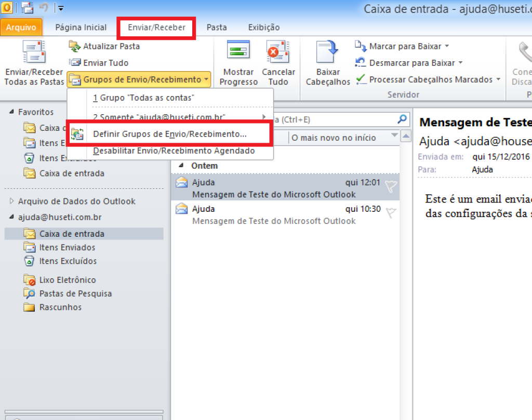
Task: Expand Marcar para Baixar dropdown arrow
Action: point(447,46)
